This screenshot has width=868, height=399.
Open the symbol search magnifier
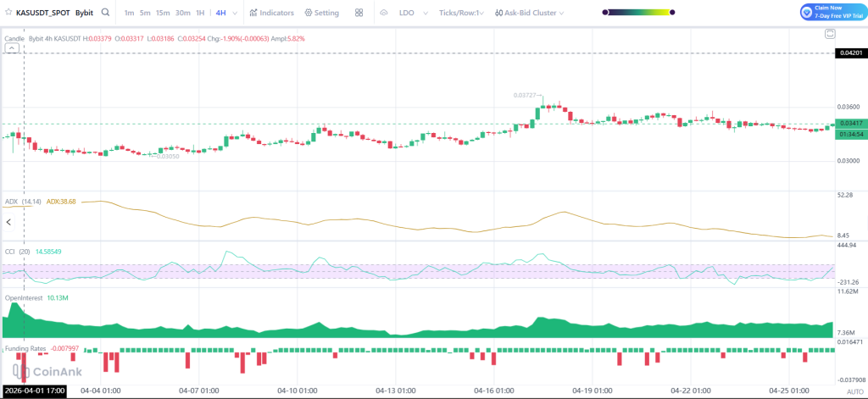(x=105, y=13)
